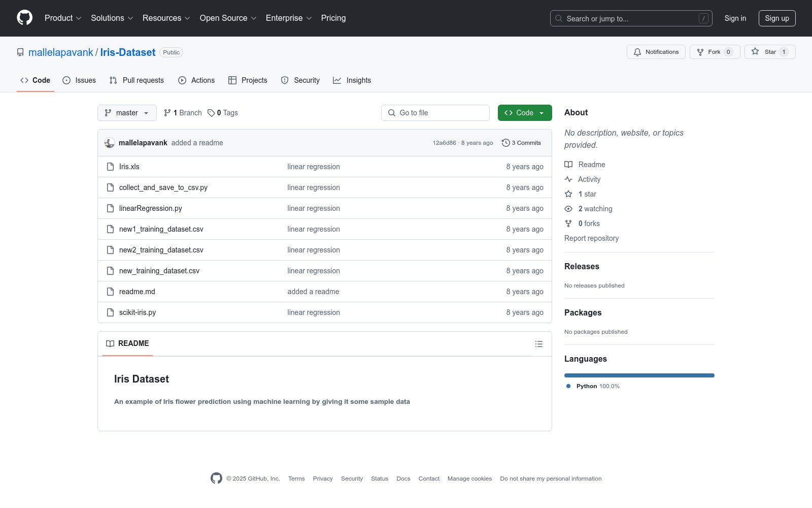
Task: View the 0 Tags link
Action: [223, 113]
